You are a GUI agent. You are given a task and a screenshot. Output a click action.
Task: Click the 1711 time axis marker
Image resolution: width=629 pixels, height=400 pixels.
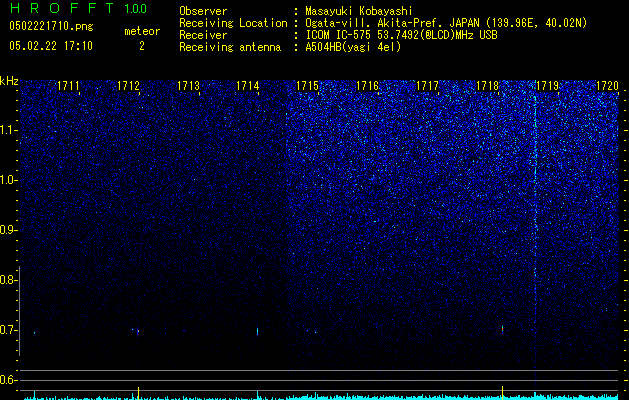click(x=69, y=86)
